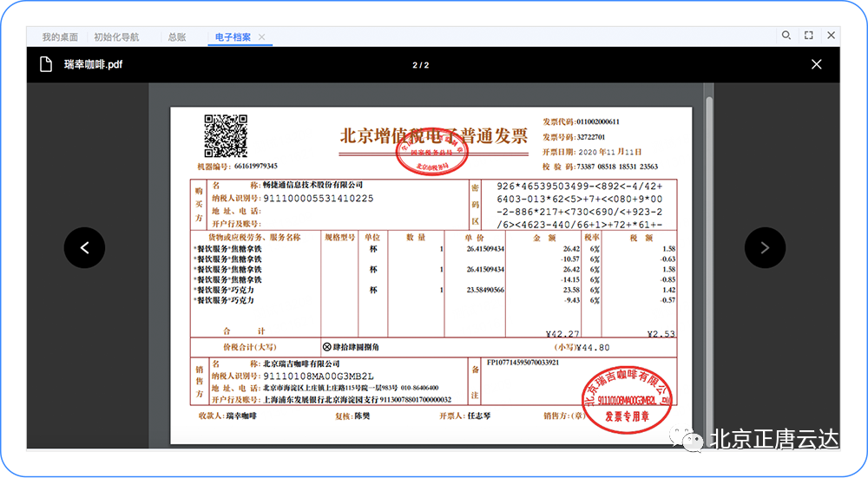Go to the previous page arrow
Screen dimensions: 868x478
[85, 248]
